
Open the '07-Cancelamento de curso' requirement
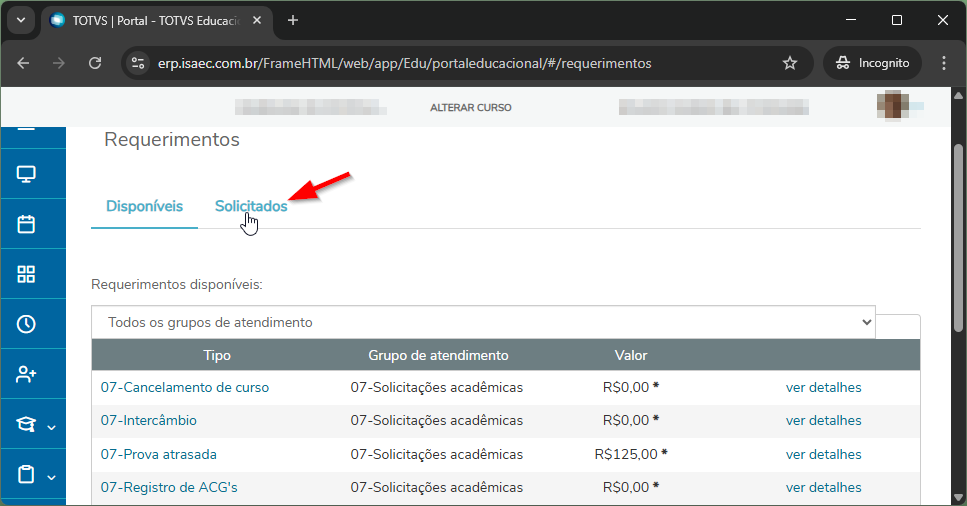(185, 387)
